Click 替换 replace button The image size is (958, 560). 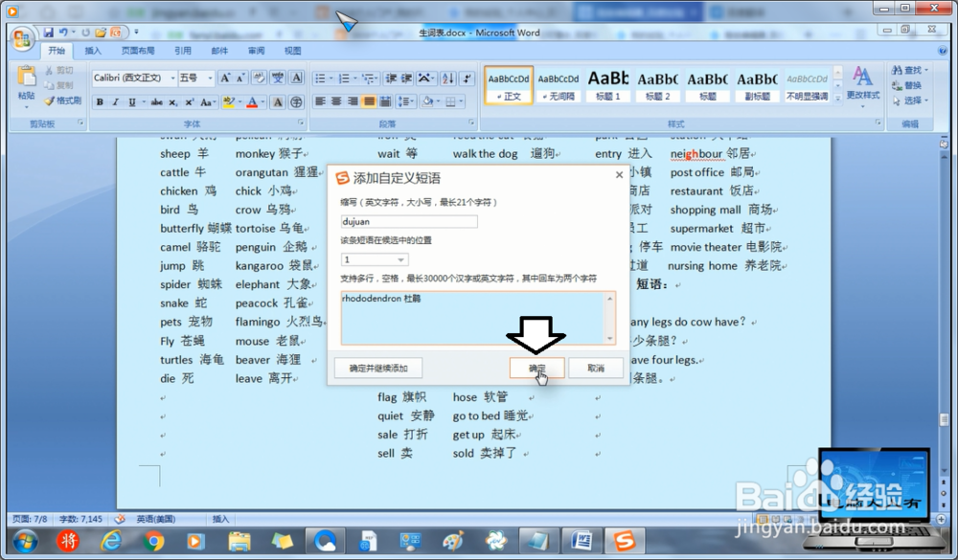click(907, 85)
